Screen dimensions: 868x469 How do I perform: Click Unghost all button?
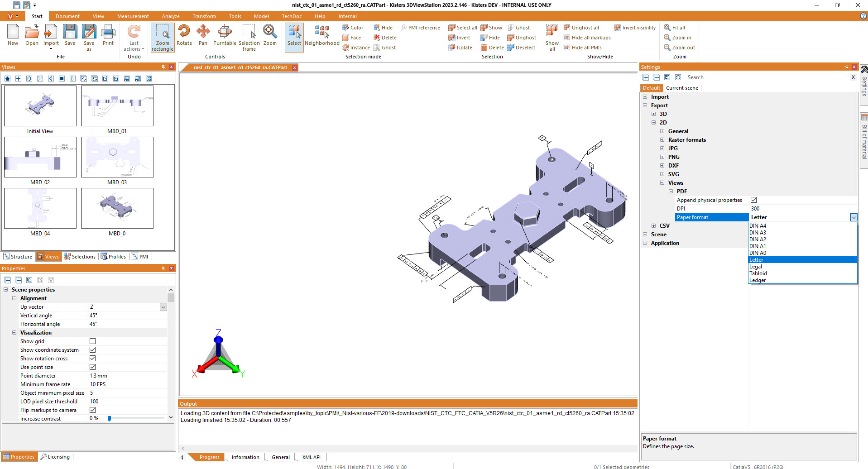581,28
